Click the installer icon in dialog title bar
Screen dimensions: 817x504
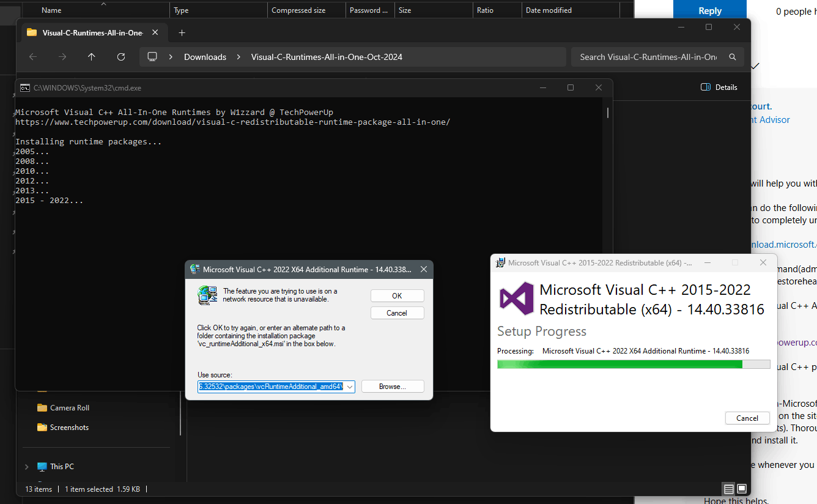coord(195,269)
